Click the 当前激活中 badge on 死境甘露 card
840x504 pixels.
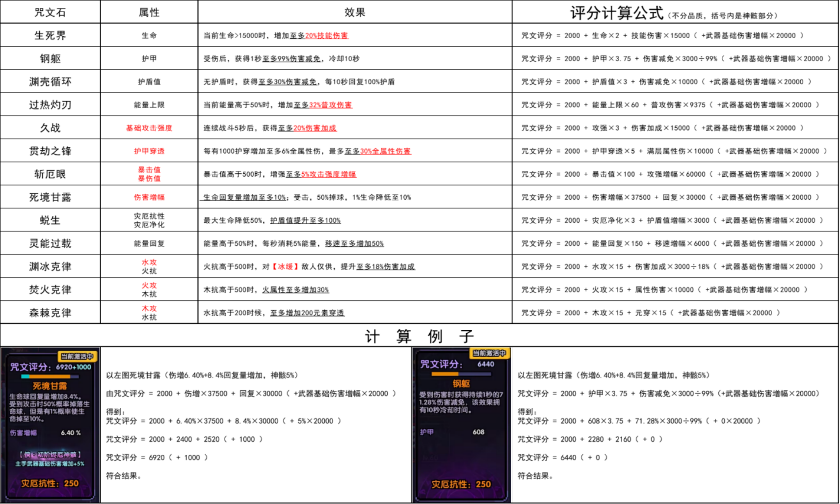coord(77,356)
